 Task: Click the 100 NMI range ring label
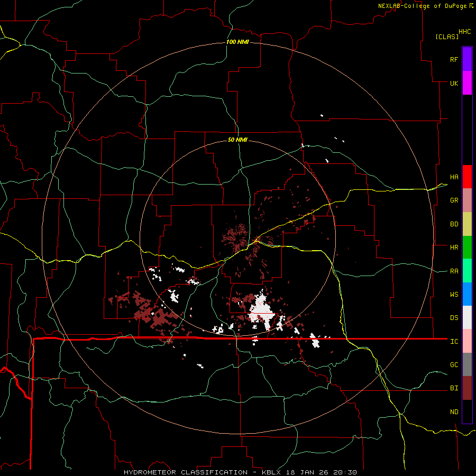point(237,42)
